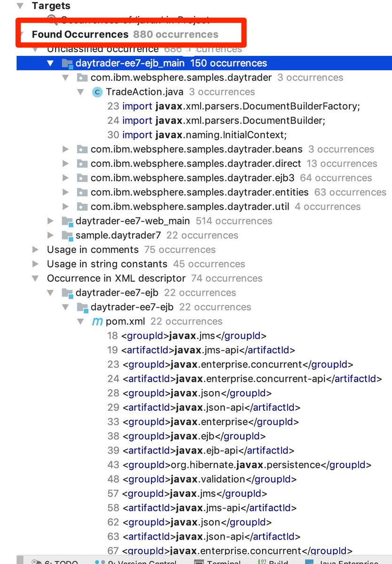The width and height of the screenshot is (392, 564).
Task: Collapse the daytrader-ee7-ejb_main node
Action: (x=51, y=63)
